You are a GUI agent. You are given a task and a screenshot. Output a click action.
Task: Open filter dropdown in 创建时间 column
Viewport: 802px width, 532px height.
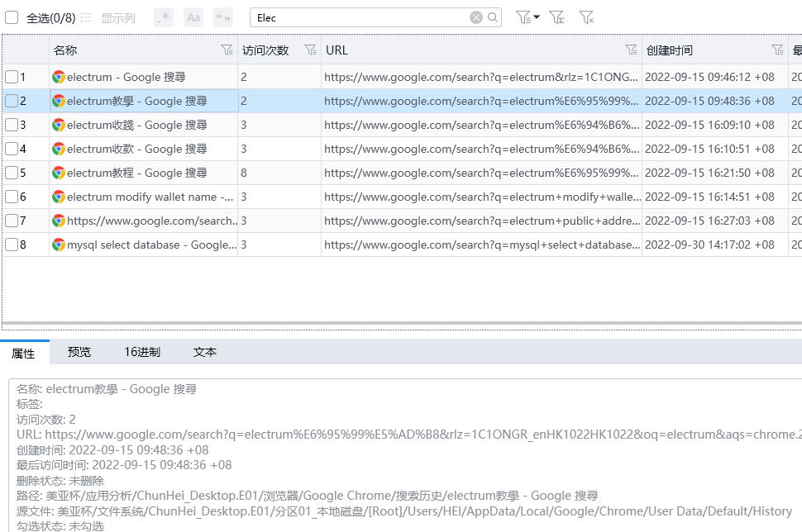[777, 50]
